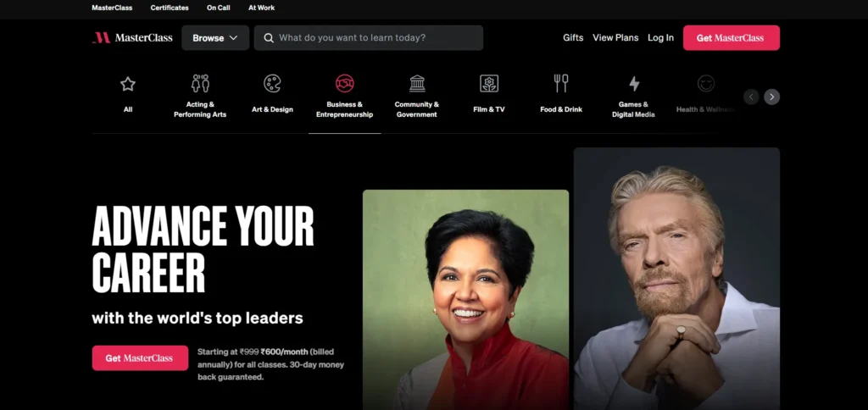Go to the MasterClass logo home link
868x410 pixels.
pyautogui.click(x=132, y=37)
